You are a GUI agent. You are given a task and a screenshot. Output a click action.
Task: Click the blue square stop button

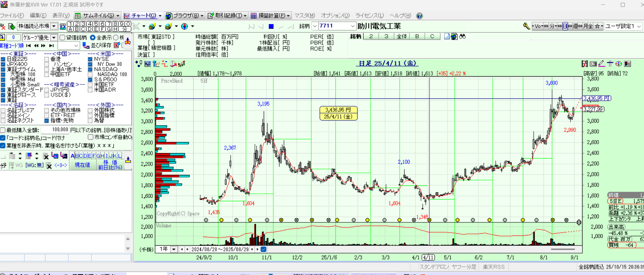coord(271,26)
